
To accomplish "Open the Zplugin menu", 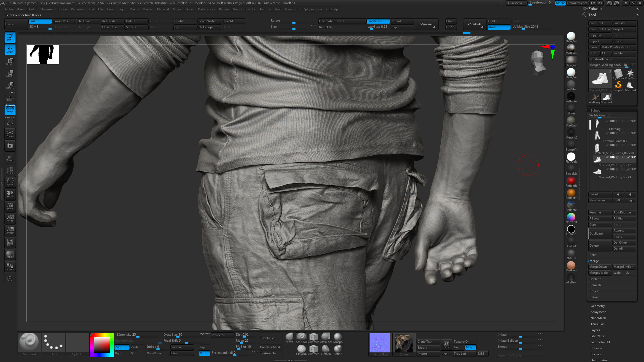I will click(308, 9).
